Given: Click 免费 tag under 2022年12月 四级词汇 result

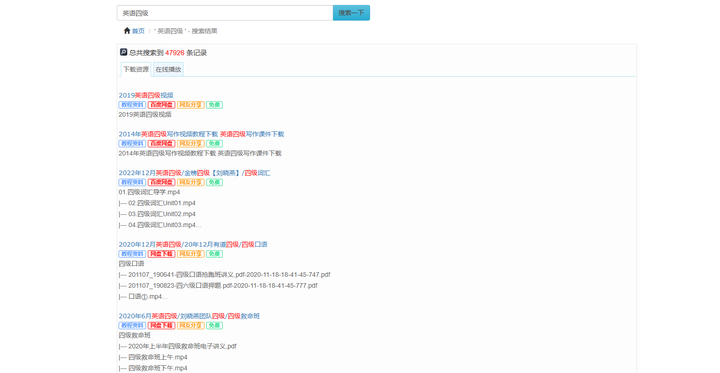Looking at the screenshot, I should [x=214, y=182].
